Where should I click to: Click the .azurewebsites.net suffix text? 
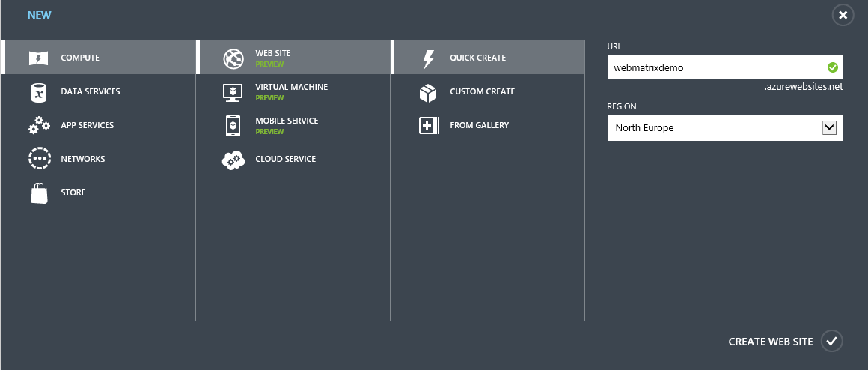point(803,87)
